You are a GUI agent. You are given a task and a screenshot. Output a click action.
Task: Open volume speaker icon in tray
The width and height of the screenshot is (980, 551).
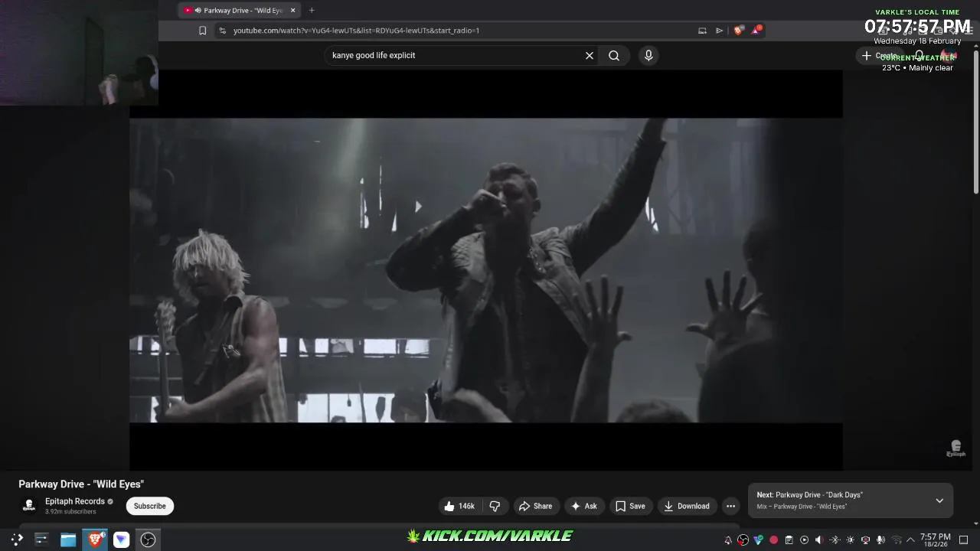click(x=819, y=540)
